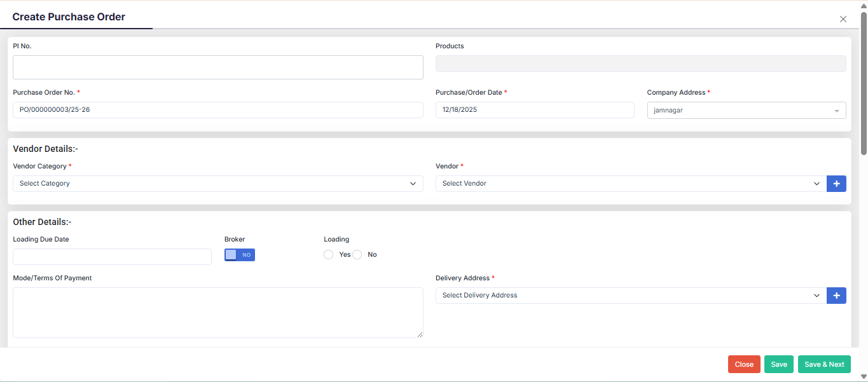Select No for Loading

[357, 255]
